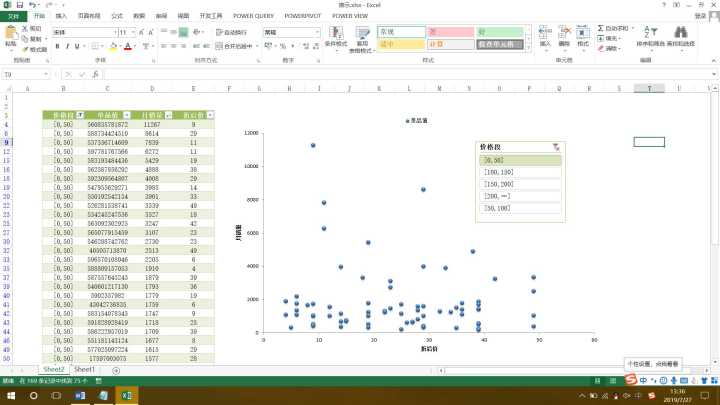Toggle bold formatting in the ribbon

[x=56, y=46]
